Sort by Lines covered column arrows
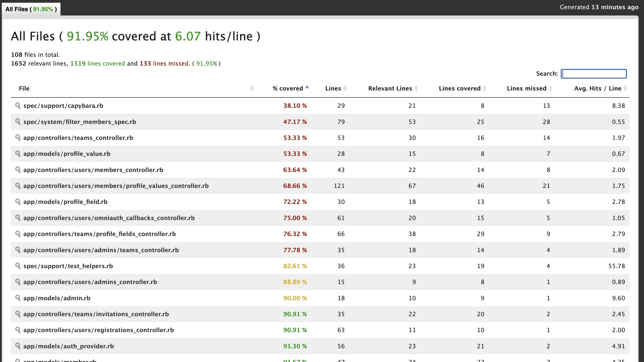 (x=485, y=88)
